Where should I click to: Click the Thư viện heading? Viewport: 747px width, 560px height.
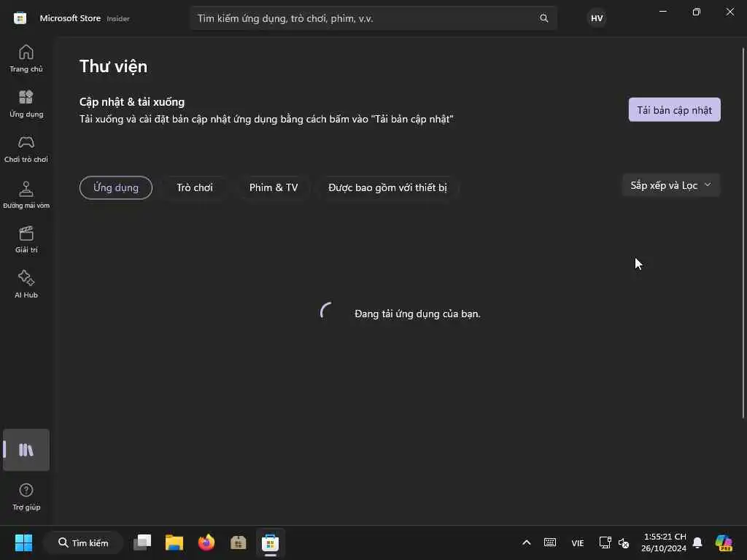coord(113,66)
